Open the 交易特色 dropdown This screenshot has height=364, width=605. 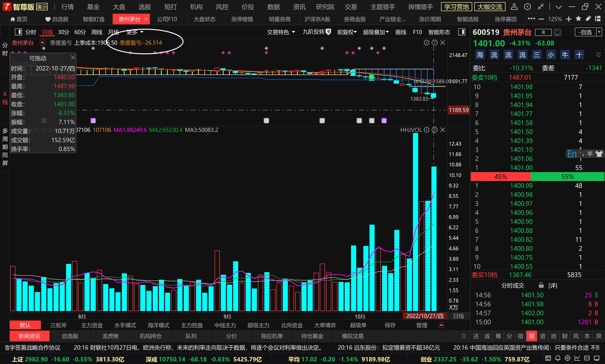point(281,32)
